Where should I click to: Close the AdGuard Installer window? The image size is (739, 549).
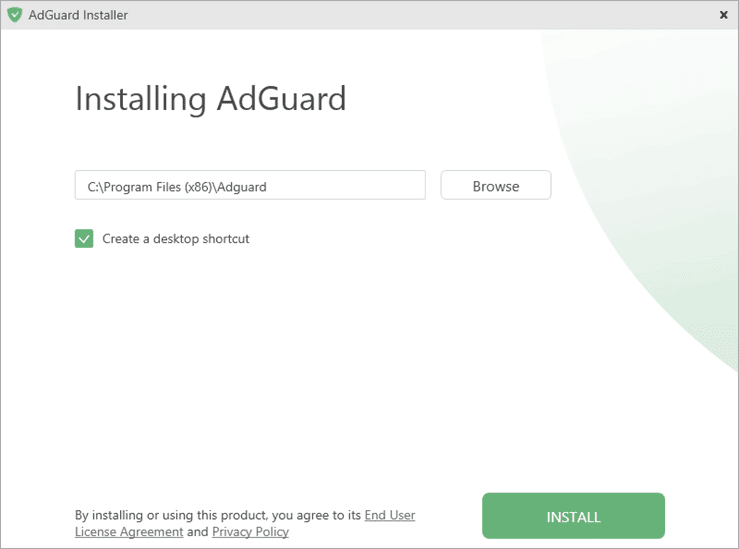pos(723,15)
